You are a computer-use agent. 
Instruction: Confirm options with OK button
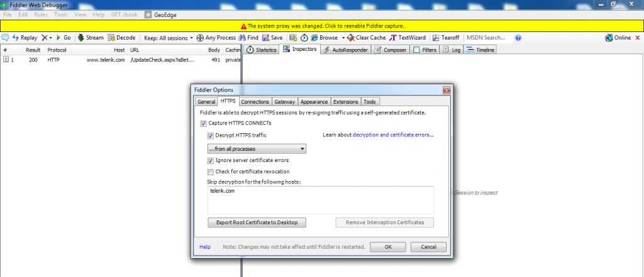[x=388, y=247]
